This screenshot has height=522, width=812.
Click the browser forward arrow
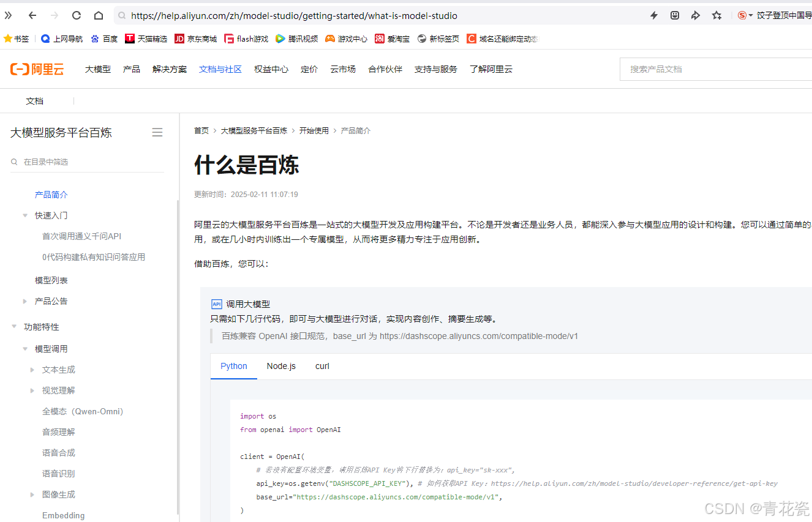(x=55, y=15)
